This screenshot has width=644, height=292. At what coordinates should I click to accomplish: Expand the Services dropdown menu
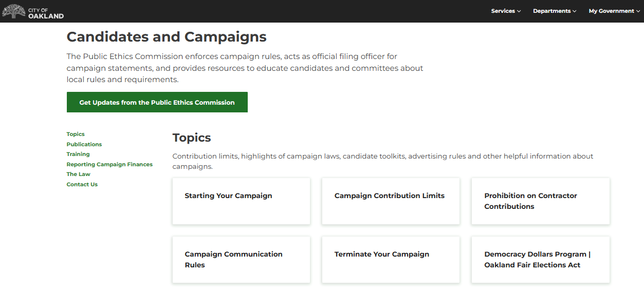click(x=506, y=11)
